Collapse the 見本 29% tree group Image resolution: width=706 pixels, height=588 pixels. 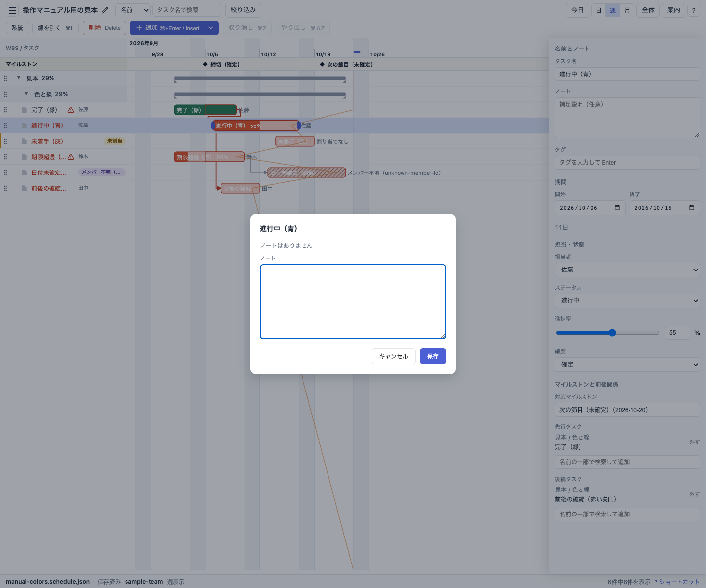(x=19, y=78)
